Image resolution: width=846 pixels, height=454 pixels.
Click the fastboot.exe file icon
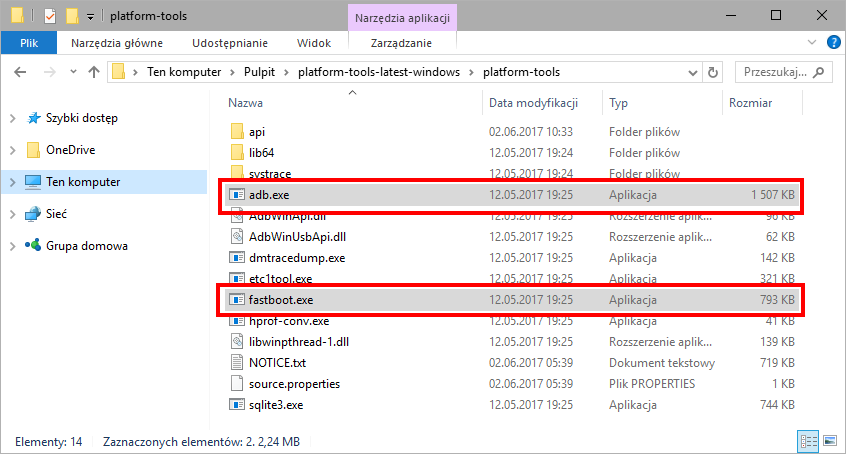coord(237,300)
